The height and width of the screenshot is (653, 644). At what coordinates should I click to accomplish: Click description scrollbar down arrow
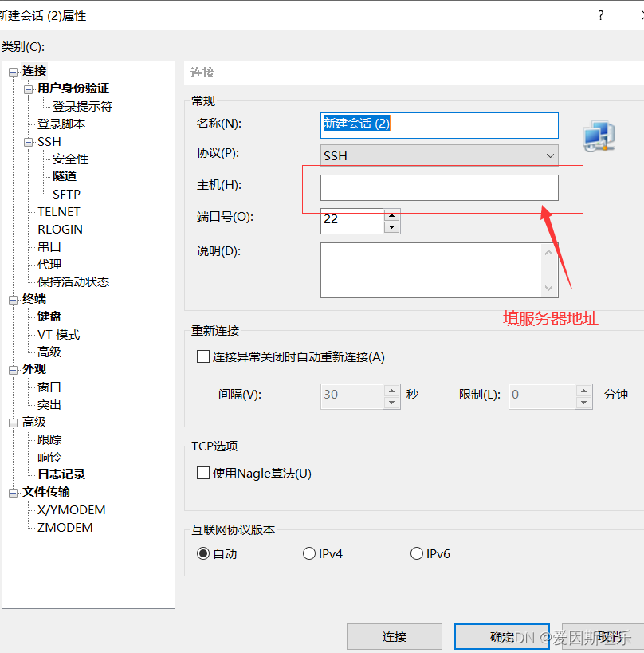[x=548, y=288]
